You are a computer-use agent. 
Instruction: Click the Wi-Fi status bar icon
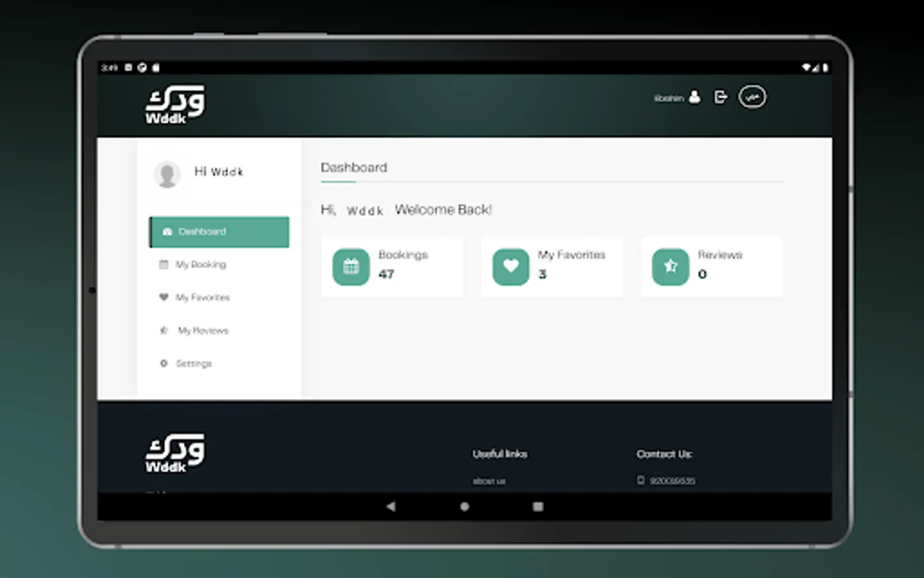(x=806, y=67)
